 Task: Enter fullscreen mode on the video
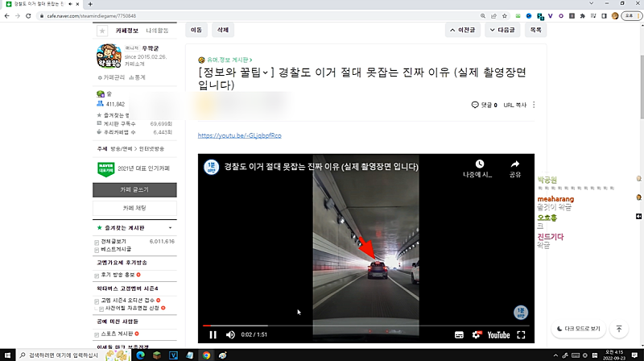point(521,334)
